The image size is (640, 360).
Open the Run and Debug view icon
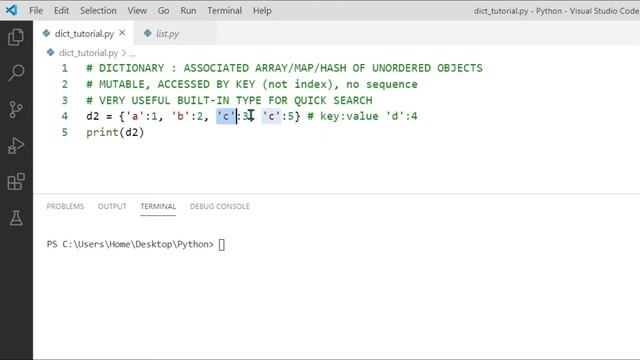(x=16, y=146)
